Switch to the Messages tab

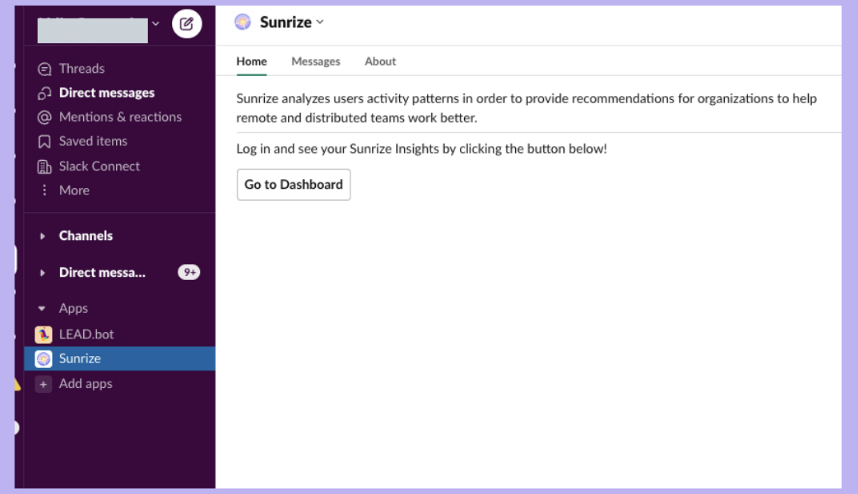[x=316, y=61]
